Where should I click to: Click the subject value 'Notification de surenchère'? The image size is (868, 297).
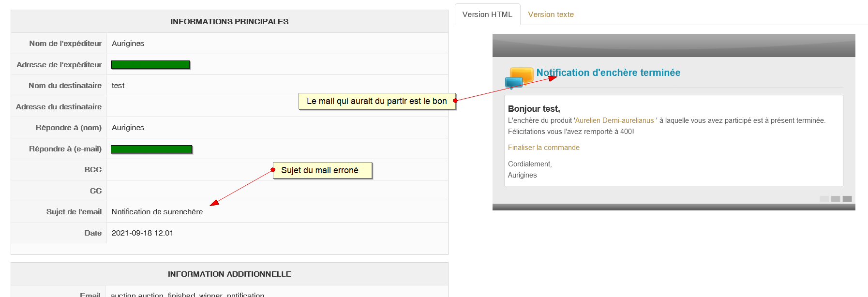click(x=157, y=212)
